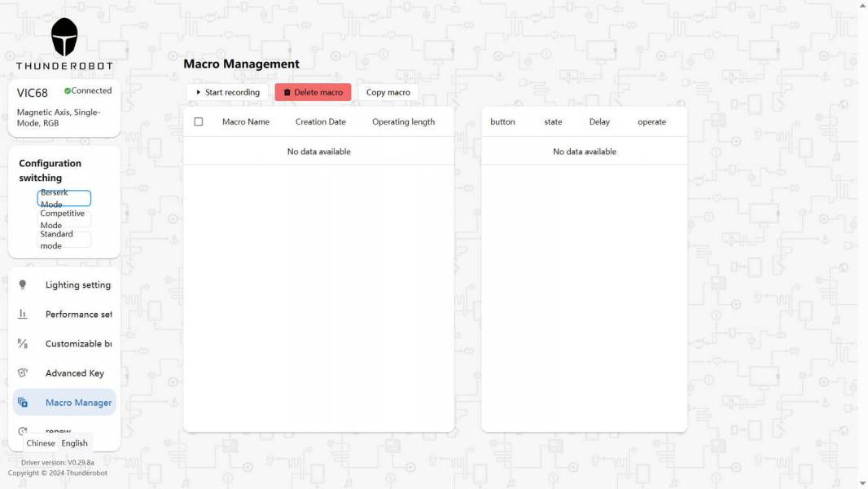Click the Delay column header
Viewport: 868px width, 489px height.
[599, 121]
